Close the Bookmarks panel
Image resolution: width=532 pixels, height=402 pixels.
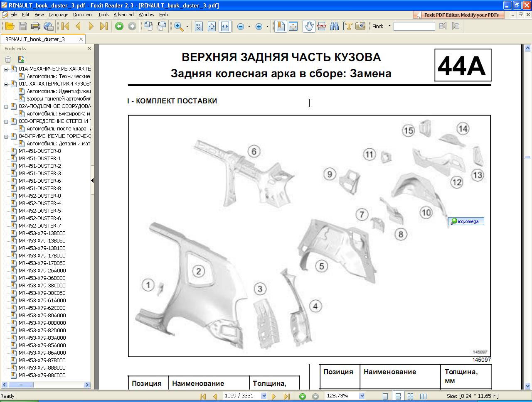click(89, 49)
